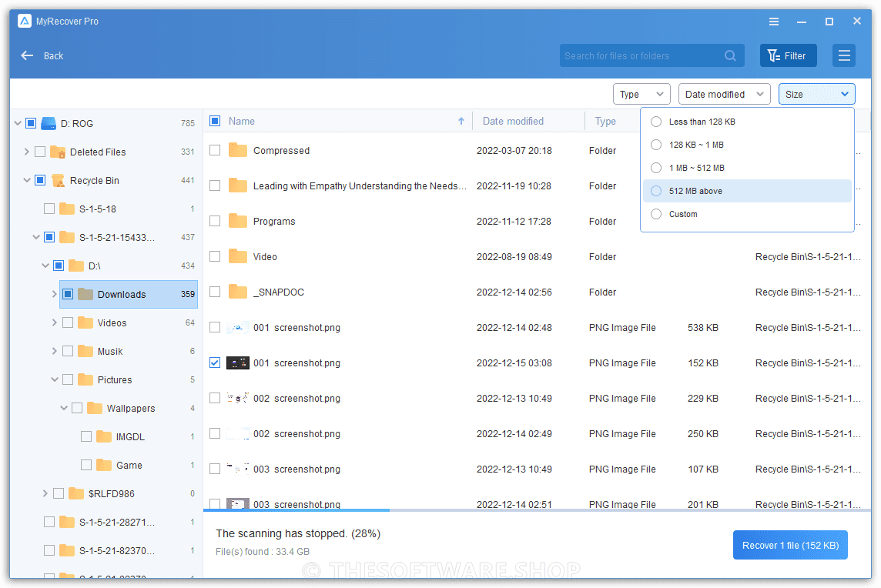Click the back arrow icon
The width and height of the screenshot is (881, 588).
pyautogui.click(x=27, y=55)
